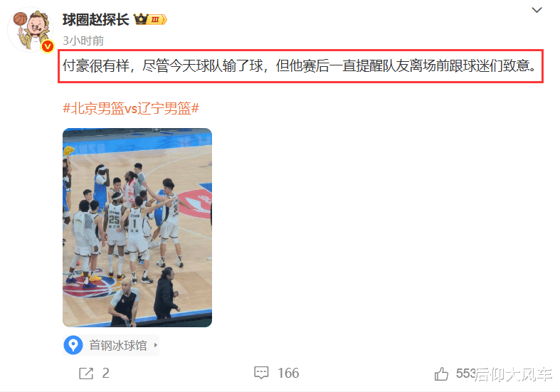Click the repost count 2
The width and height of the screenshot is (560, 392).
[x=106, y=373]
